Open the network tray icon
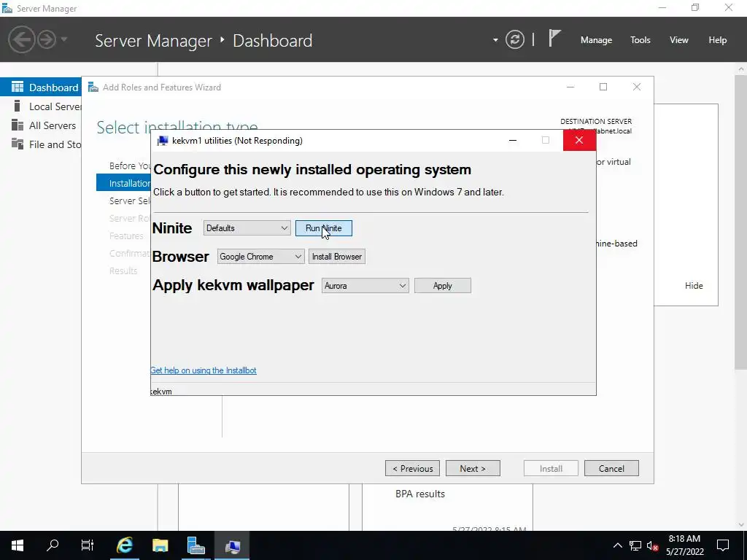 (635, 545)
